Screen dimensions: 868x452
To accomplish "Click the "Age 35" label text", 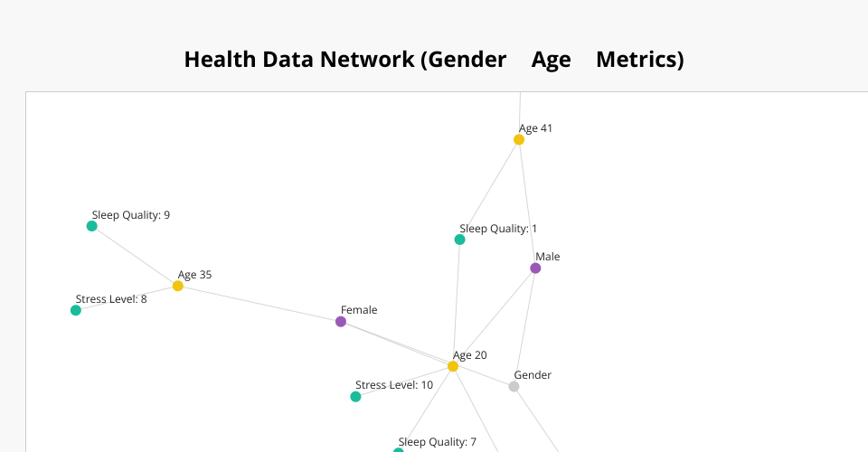I will point(194,275).
